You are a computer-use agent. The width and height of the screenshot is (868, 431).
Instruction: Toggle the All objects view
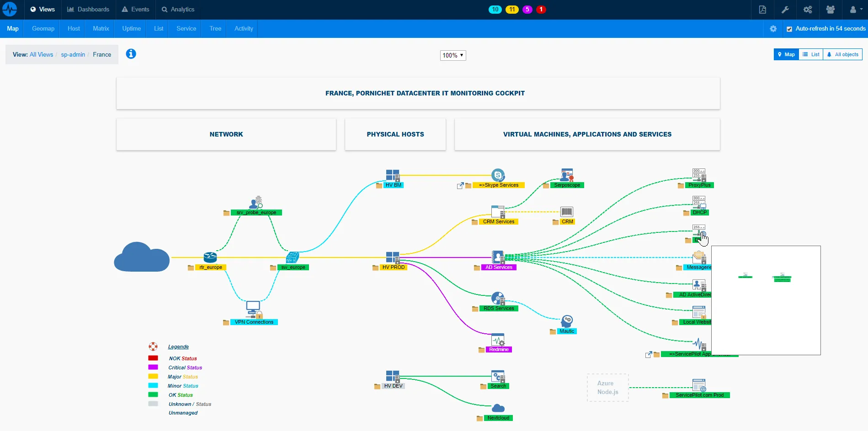click(x=842, y=54)
